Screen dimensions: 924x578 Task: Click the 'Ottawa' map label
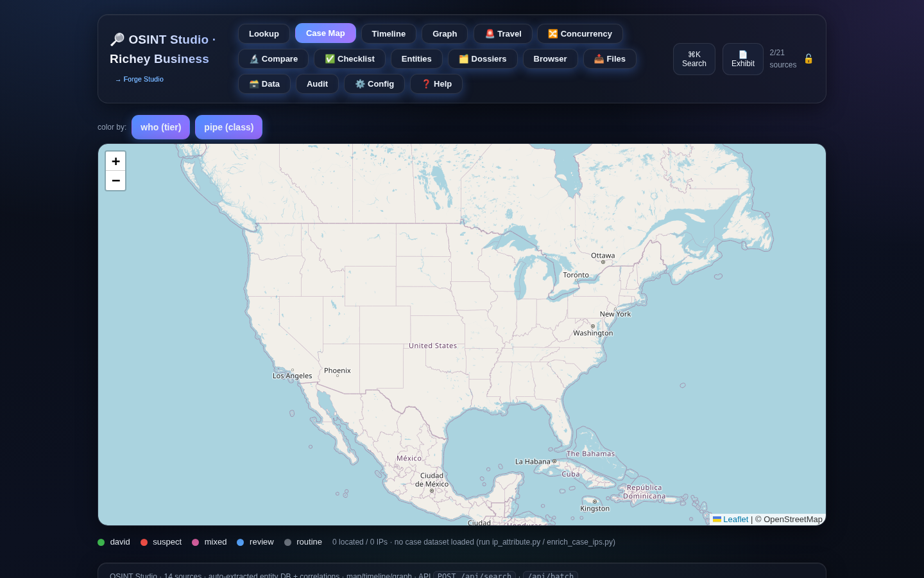[x=603, y=256]
